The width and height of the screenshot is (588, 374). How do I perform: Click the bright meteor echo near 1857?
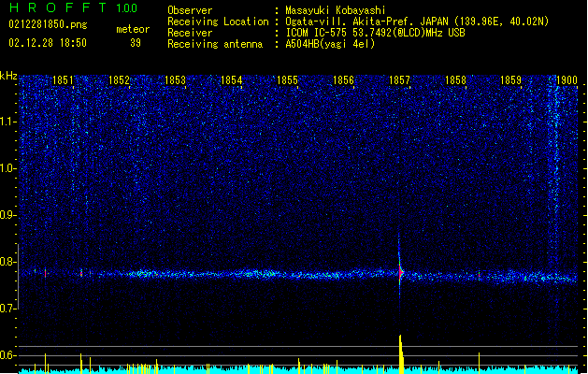click(x=400, y=271)
